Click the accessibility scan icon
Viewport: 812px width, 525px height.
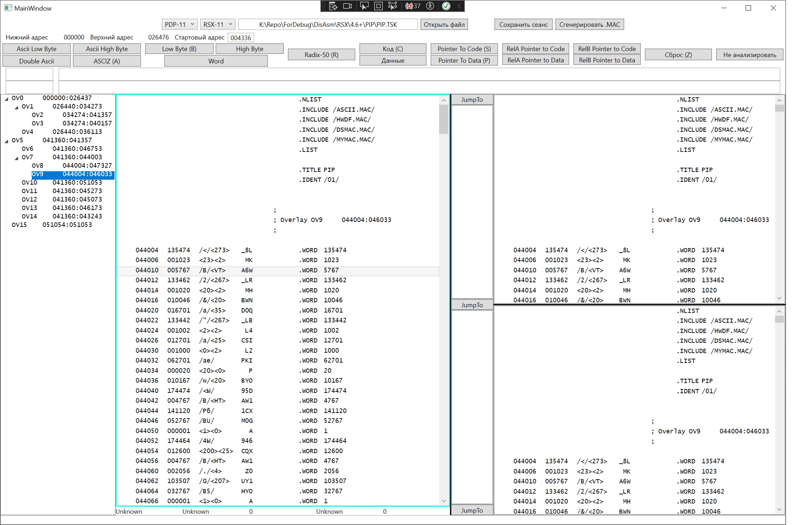[430, 6]
